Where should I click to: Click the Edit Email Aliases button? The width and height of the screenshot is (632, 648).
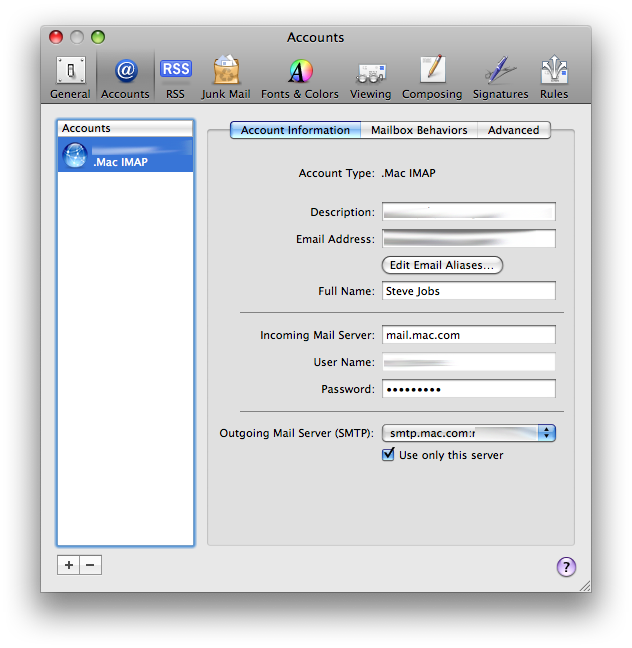(x=442, y=265)
